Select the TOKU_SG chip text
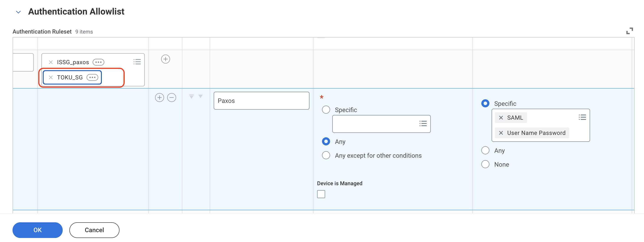Viewport: 644px width, 242px height. pos(70,78)
